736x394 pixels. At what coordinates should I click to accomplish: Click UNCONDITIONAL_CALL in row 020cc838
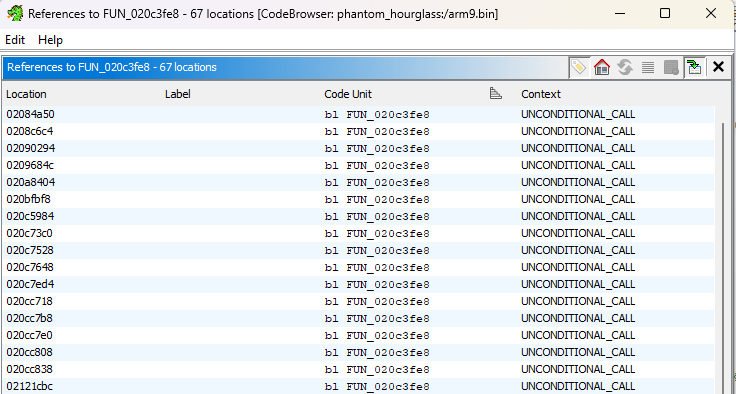578,369
